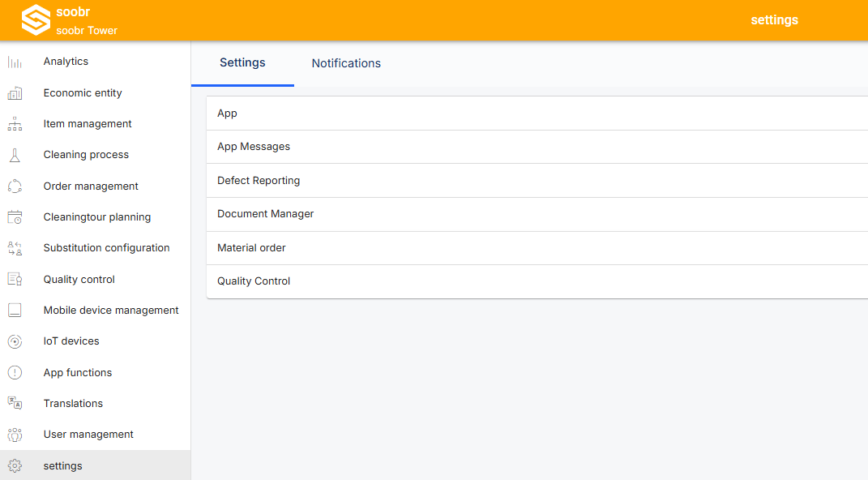Switch to the Settings tab

(242, 63)
